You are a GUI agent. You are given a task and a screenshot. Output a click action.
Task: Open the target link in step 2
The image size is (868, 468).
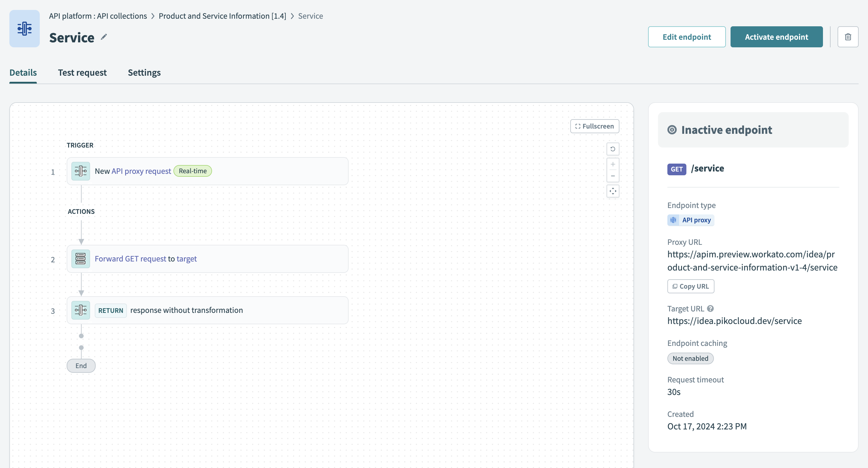(x=187, y=259)
